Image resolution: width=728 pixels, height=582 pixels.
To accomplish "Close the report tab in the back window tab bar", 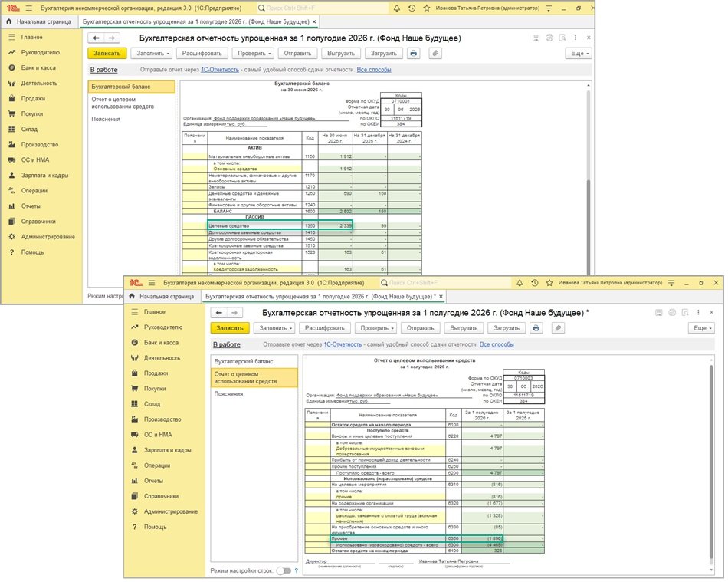I will click(314, 21).
